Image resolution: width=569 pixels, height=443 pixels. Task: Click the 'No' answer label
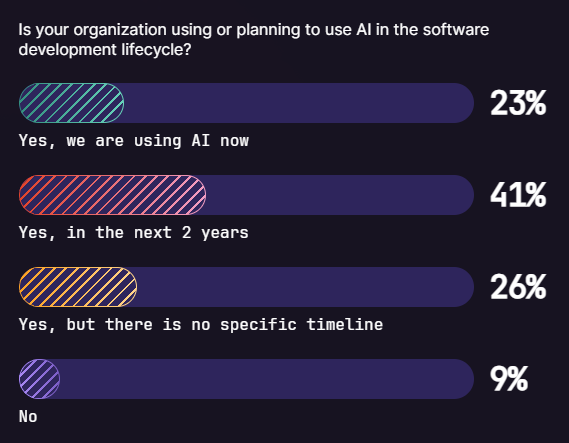pyautogui.click(x=28, y=417)
